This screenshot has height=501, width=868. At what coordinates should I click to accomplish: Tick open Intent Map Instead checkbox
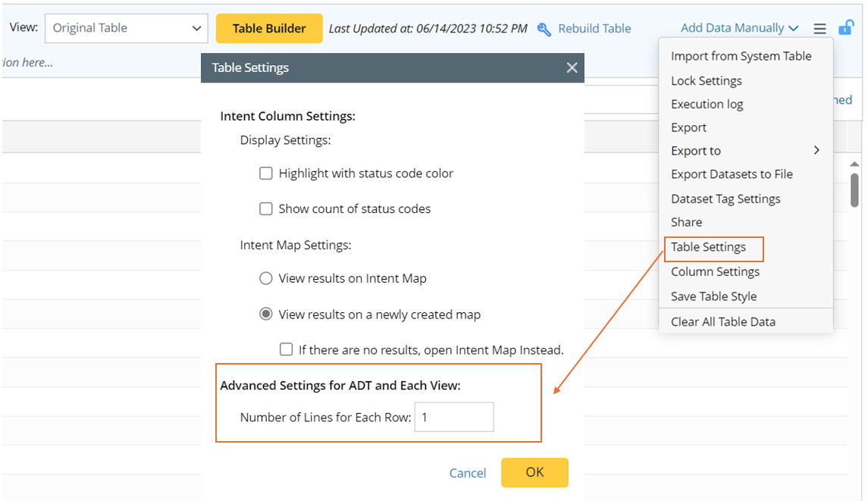(286, 349)
